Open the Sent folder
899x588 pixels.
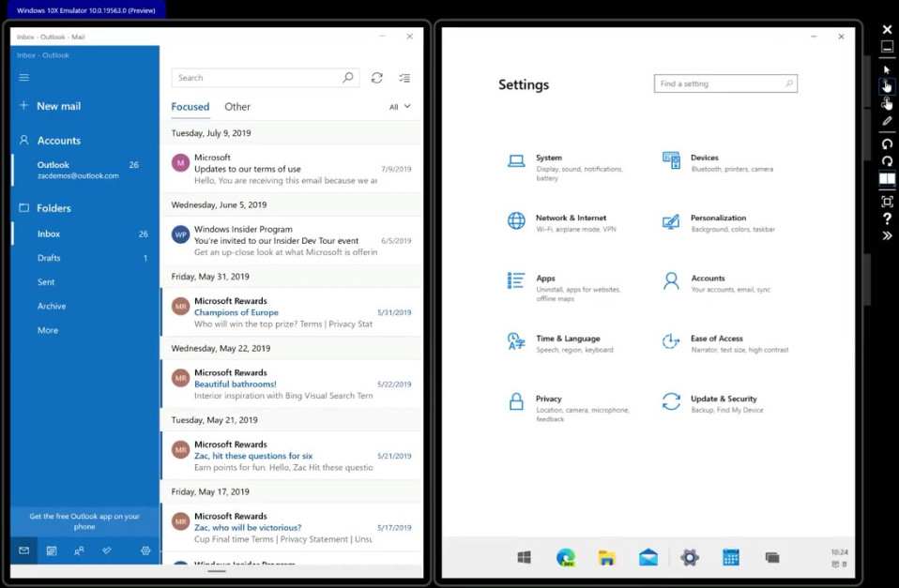84,282
